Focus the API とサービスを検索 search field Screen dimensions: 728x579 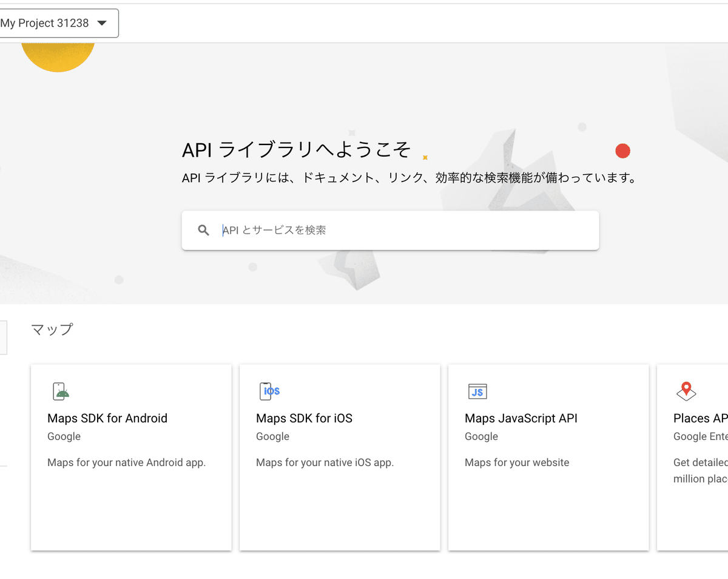pyautogui.click(x=390, y=230)
